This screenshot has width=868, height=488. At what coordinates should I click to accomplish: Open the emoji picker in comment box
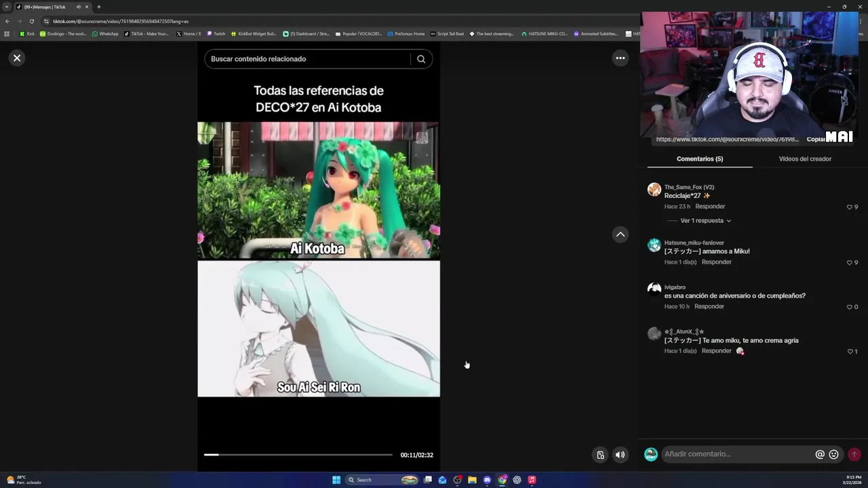pyautogui.click(x=834, y=455)
